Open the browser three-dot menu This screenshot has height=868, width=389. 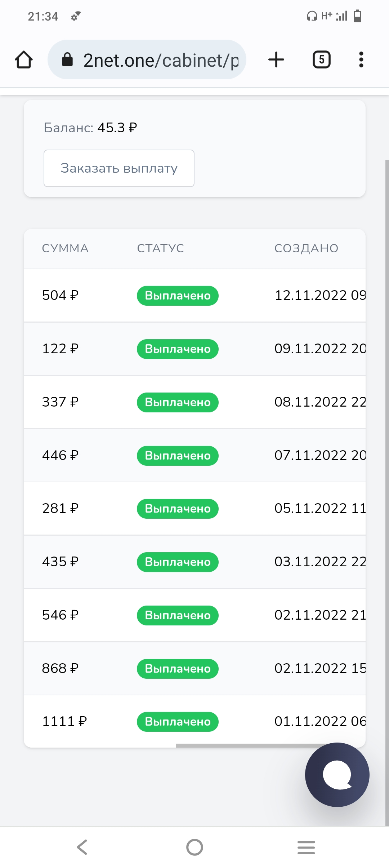coord(361,60)
